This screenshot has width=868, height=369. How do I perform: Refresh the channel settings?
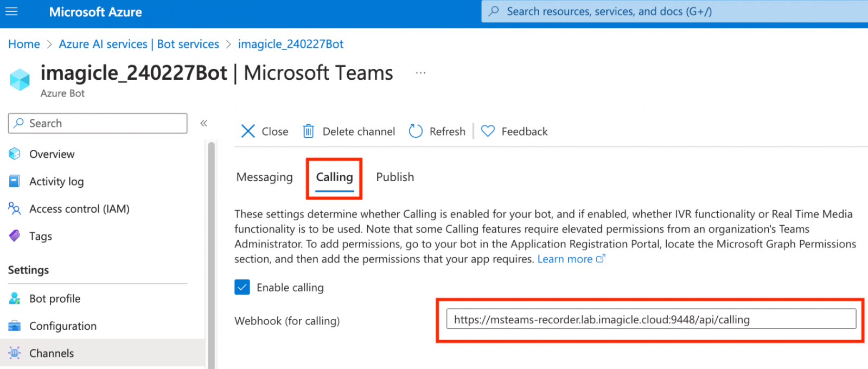pos(437,131)
